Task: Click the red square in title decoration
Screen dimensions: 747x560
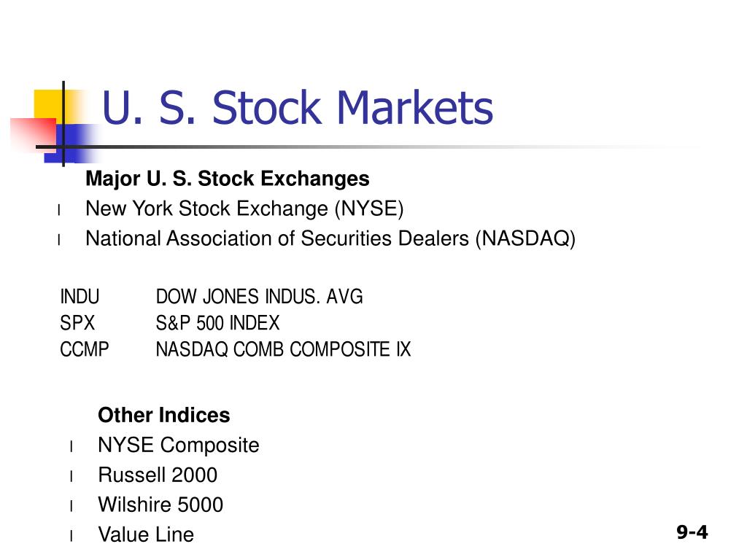Action: pos(32,136)
